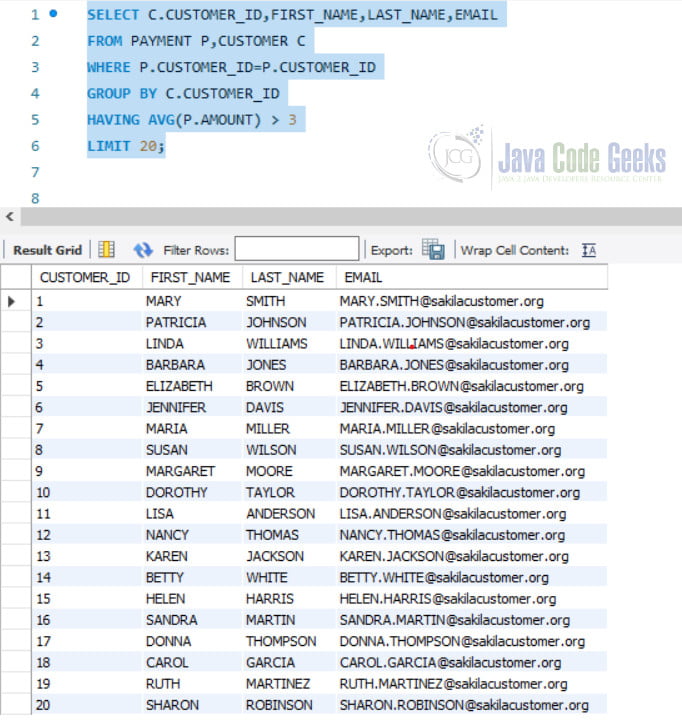682x725 pixels.
Task: Click the cell NANCY
Action: pos(167,535)
